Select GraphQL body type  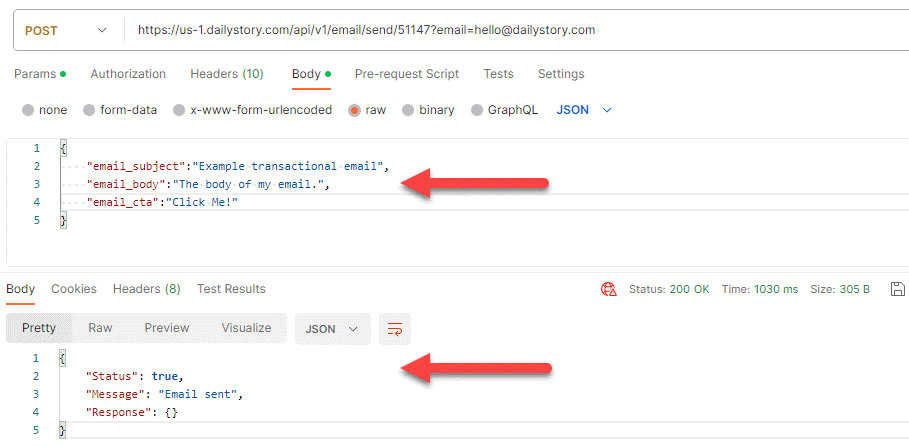[x=477, y=110]
